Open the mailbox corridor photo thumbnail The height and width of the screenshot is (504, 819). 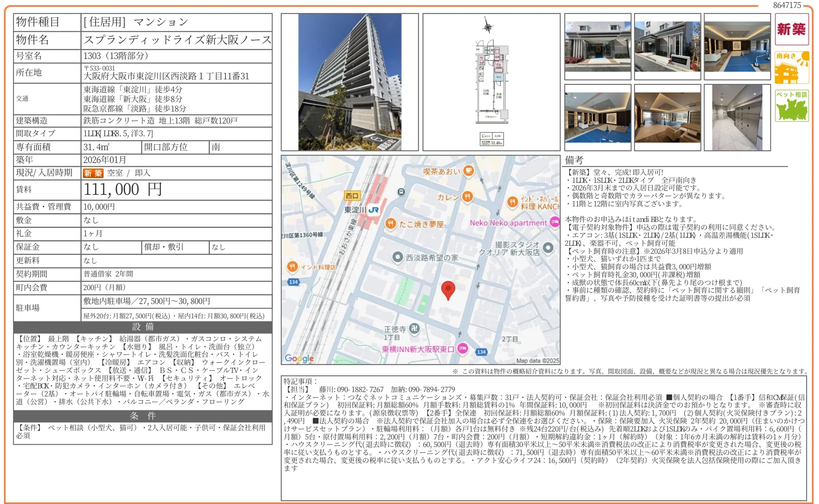(x=737, y=118)
